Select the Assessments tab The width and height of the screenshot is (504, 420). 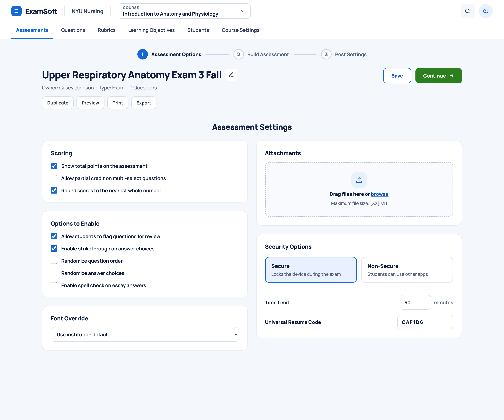[x=32, y=30]
